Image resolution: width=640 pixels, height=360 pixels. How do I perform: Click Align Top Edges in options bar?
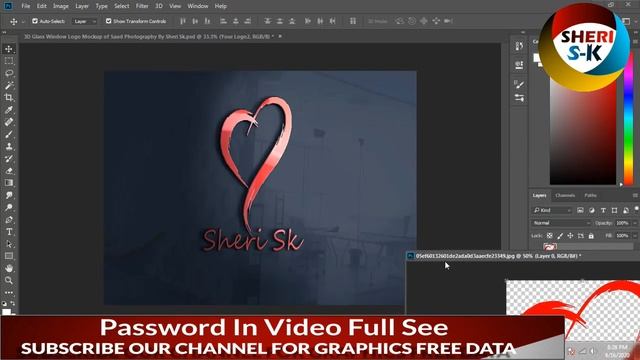(x=183, y=21)
